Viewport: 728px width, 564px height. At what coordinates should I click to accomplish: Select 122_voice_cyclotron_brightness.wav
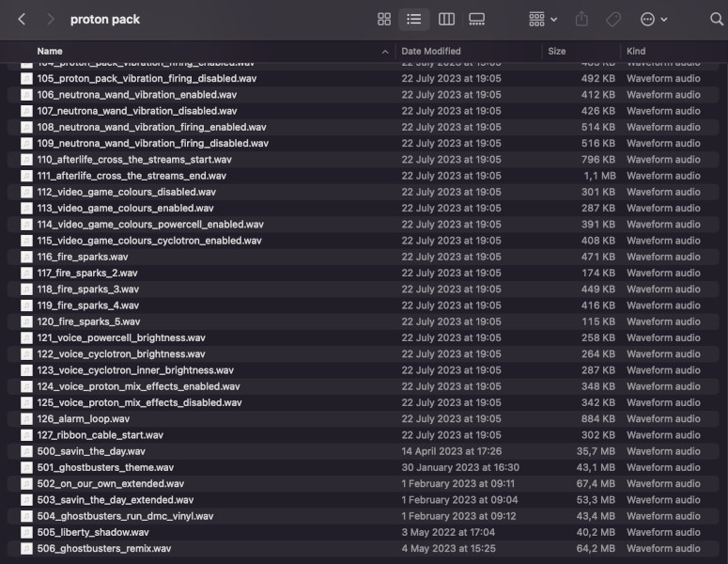(364, 354)
